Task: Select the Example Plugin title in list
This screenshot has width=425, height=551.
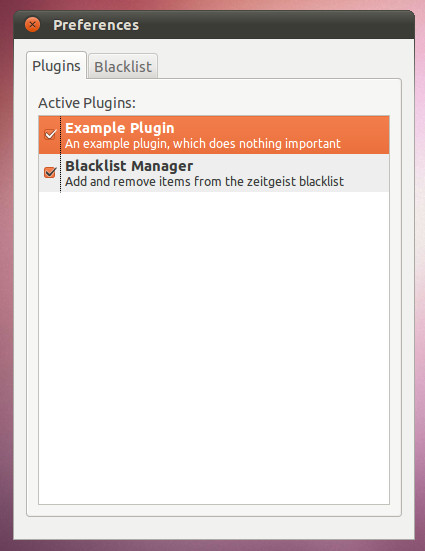Action: click(120, 128)
